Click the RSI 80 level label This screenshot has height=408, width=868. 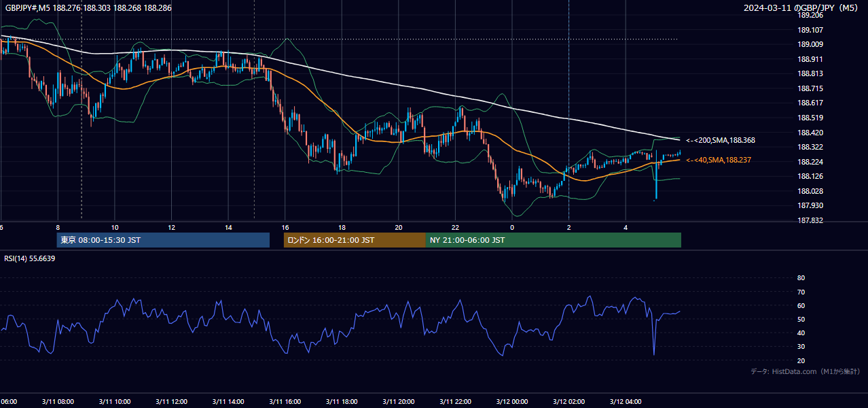click(801, 278)
